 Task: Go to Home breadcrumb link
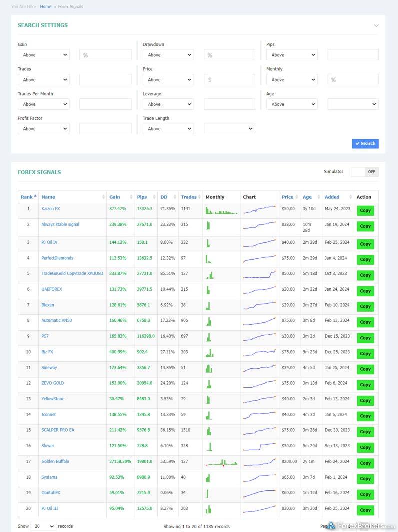45,7
